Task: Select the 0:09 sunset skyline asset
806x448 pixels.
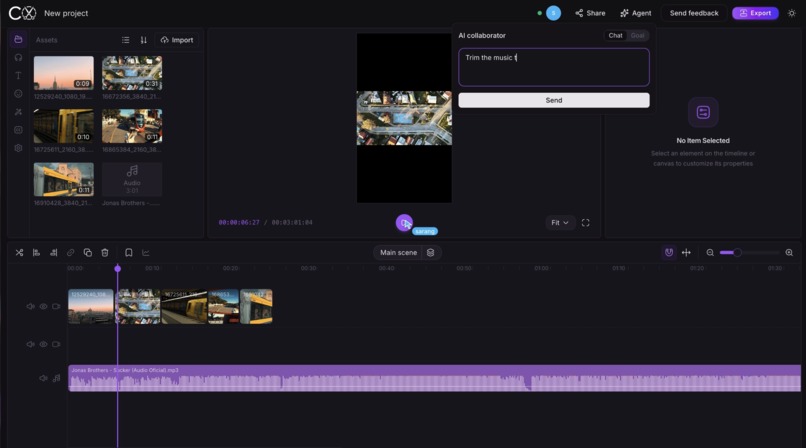Action: 64,73
